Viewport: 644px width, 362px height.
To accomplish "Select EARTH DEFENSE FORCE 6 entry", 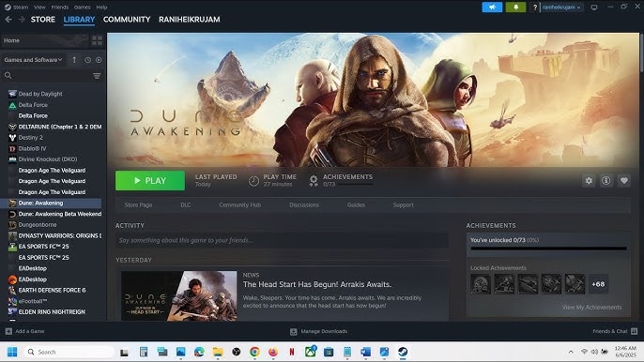I will point(52,290).
